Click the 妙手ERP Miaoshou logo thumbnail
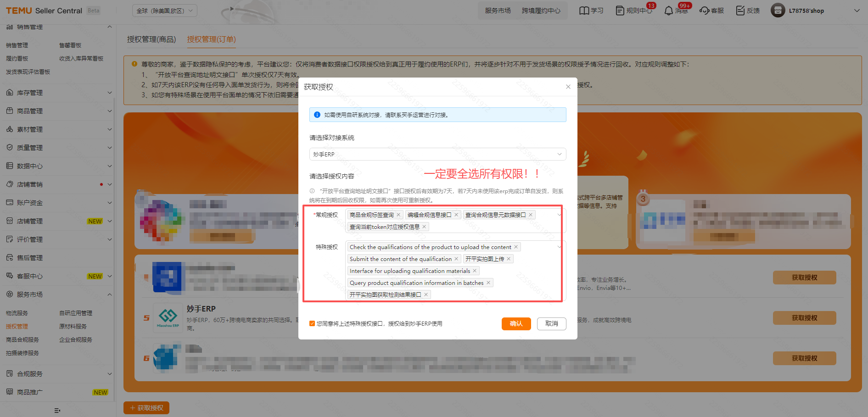The height and width of the screenshot is (417, 868). coord(168,317)
